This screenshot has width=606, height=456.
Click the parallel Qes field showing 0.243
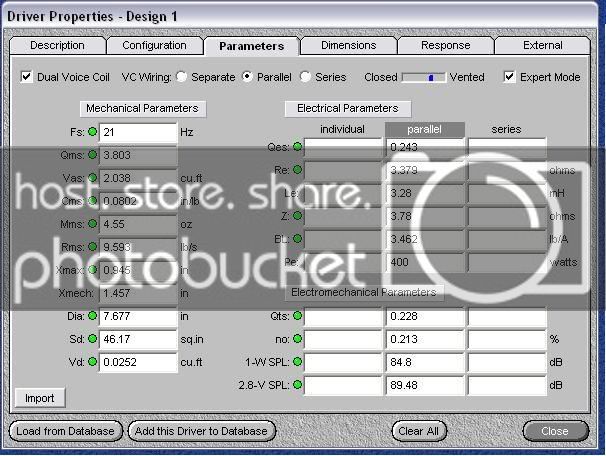(424, 147)
